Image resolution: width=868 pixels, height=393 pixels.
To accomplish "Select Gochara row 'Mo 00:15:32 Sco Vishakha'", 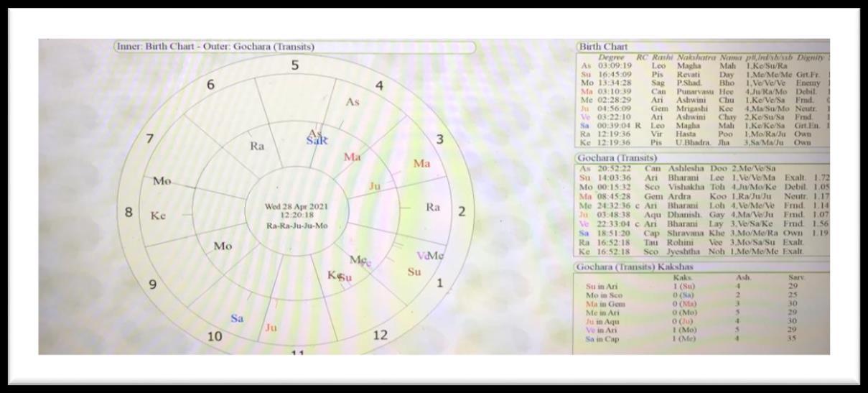I will pyautogui.click(x=704, y=187).
